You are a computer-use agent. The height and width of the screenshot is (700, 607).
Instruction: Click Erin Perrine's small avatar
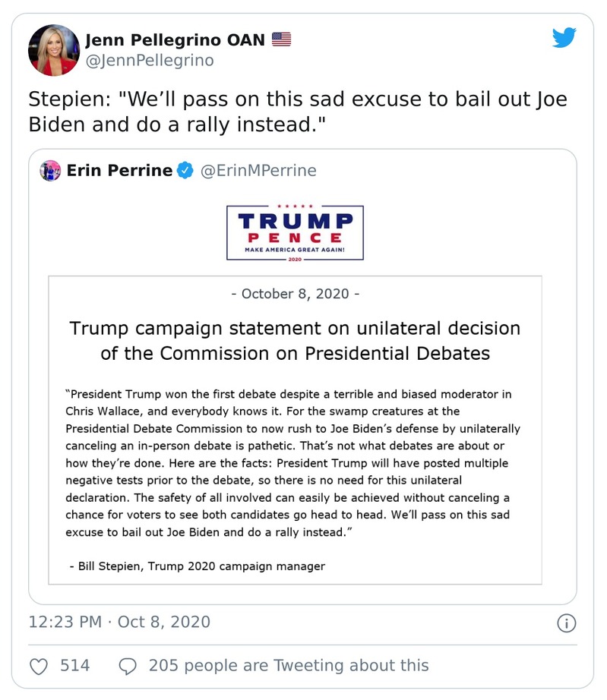point(51,171)
